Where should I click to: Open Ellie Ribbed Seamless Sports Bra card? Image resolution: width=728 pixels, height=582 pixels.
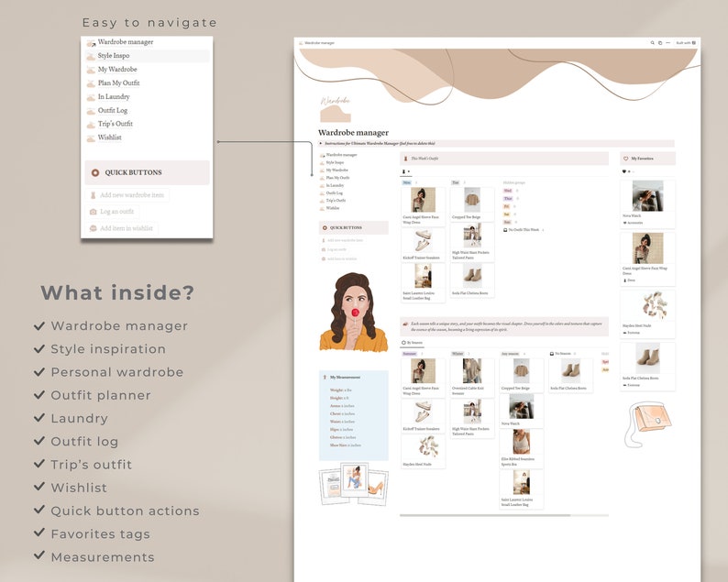pos(522,448)
